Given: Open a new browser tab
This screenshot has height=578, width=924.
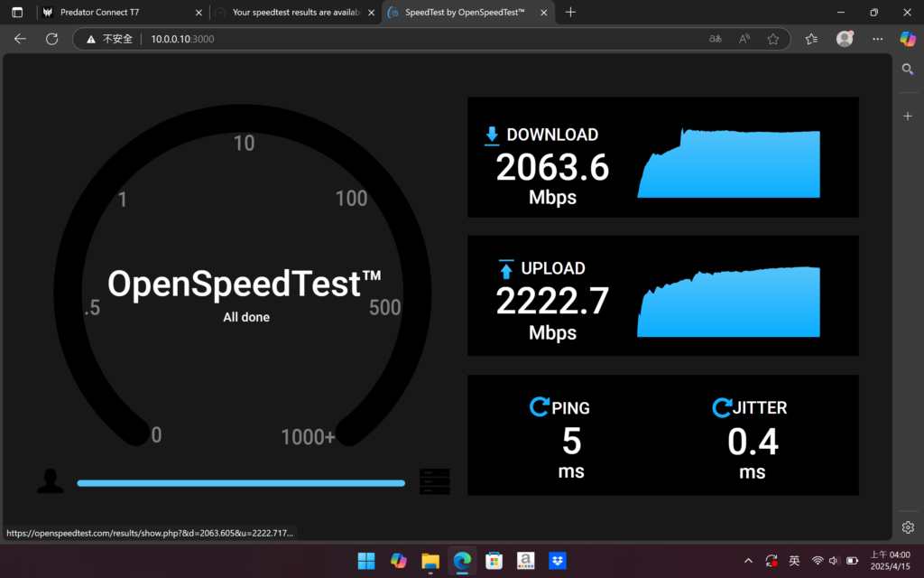Looking at the screenshot, I should (570, 13).
